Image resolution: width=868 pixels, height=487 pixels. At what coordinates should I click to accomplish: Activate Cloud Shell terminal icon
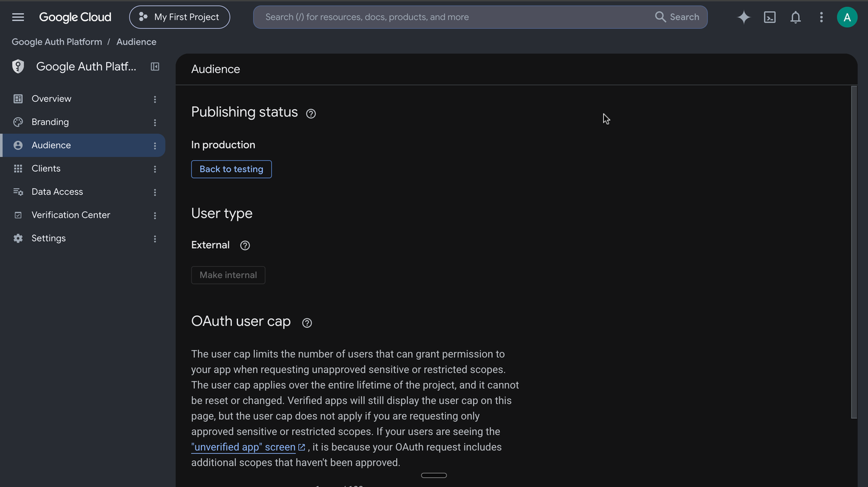(x=769, y=17)
